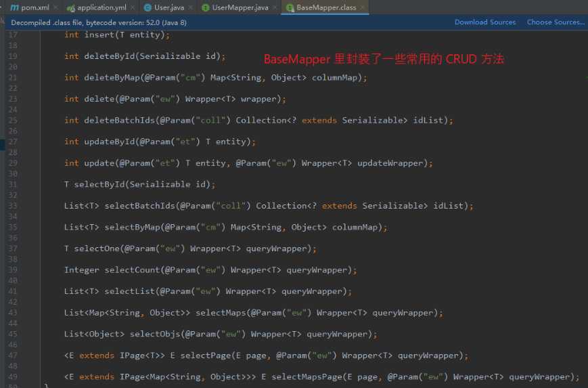Screen dimensions: 588x388
Task: Click the updateWrapper parameter name
Action: click(x=390, y=163)
